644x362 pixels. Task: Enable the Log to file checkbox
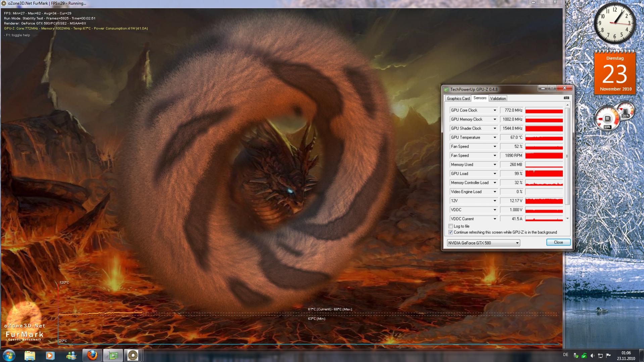point(451,226)
